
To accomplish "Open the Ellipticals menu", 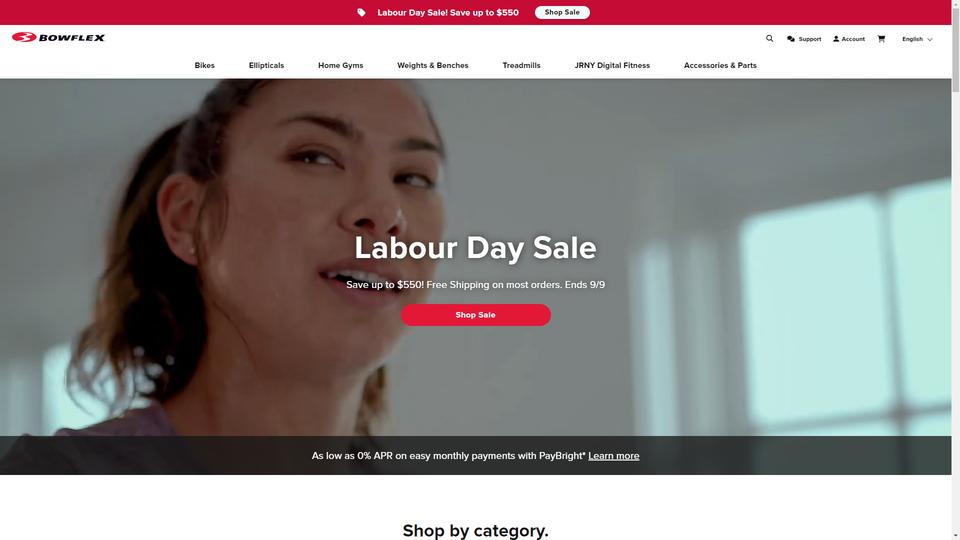I will tap(266, 65).
